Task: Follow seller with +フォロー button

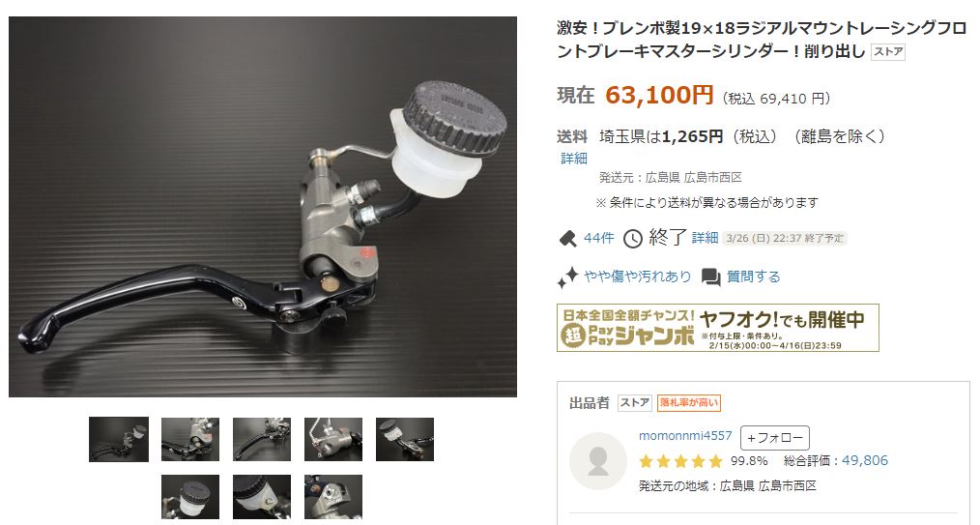Action: pos(775,438)
